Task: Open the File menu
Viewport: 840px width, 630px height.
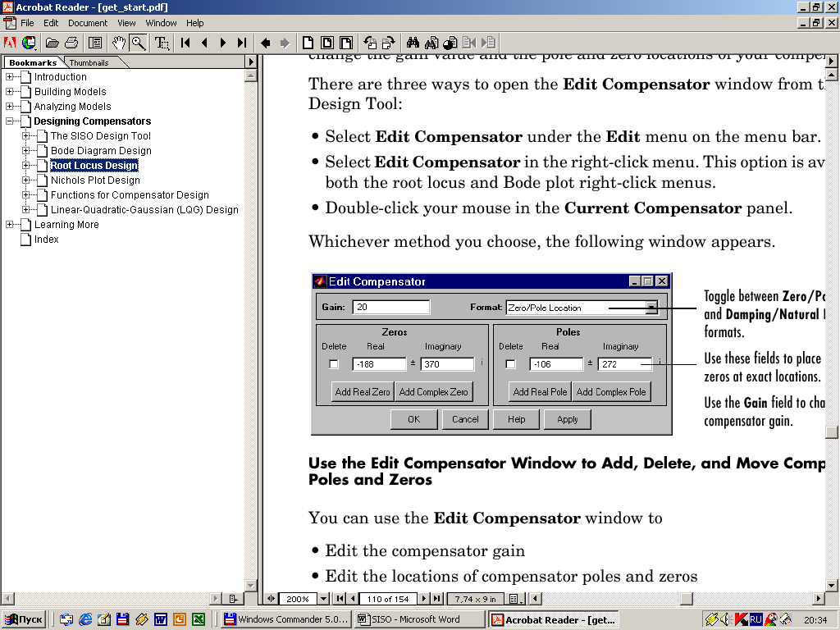Action: pyautogui.click(x=27, y=23)
